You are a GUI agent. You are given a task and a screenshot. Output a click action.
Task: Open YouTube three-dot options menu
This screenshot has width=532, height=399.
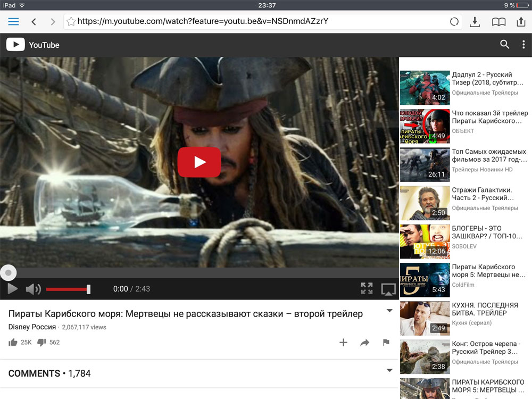[523, 45]
